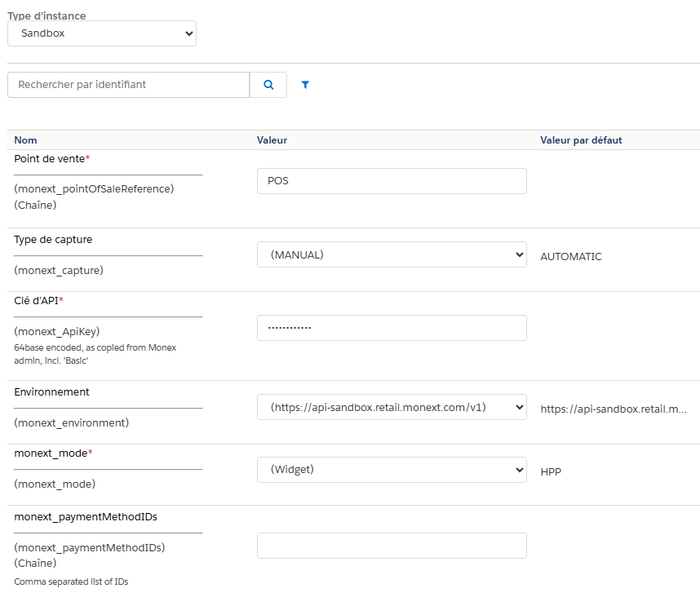Click the Valeur column header
700x597 pixels.
(272, 140)
